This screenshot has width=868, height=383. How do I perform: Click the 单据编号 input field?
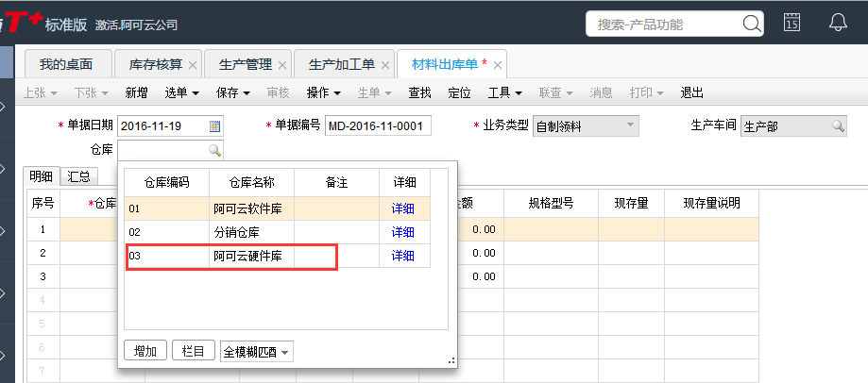point(378,126)
